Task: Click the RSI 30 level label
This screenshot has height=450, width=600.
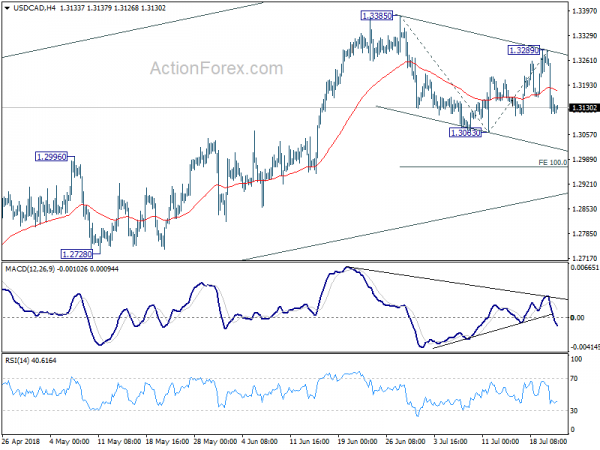Action: (x=574, y=410)
